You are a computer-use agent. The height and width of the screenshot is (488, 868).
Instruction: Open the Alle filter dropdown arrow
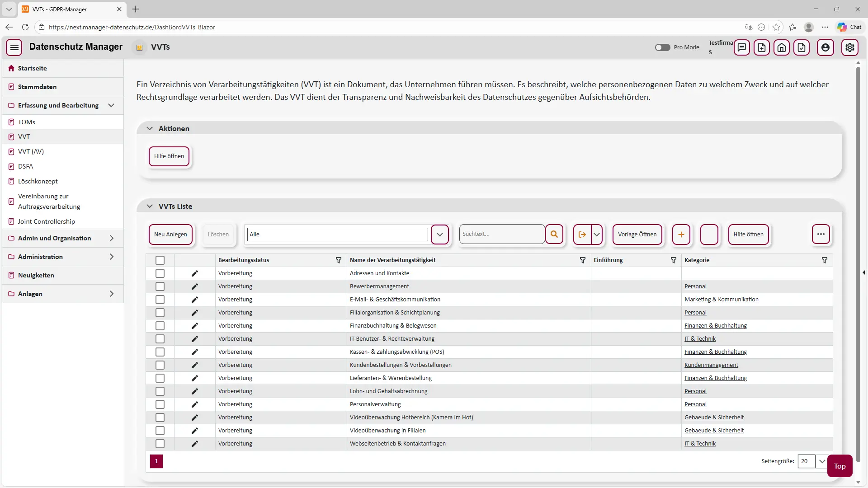coord(439,234)
